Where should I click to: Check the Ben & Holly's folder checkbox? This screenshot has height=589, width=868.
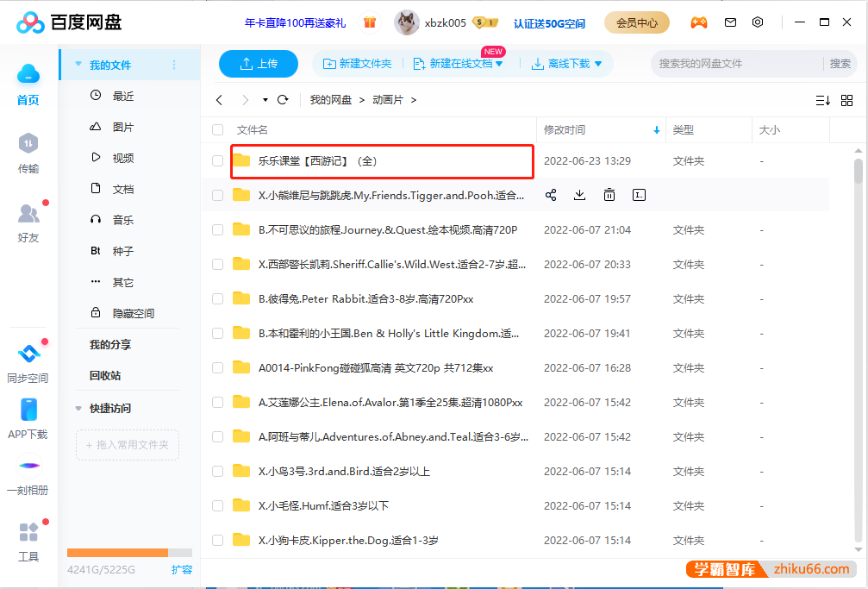tap(217, 333)
